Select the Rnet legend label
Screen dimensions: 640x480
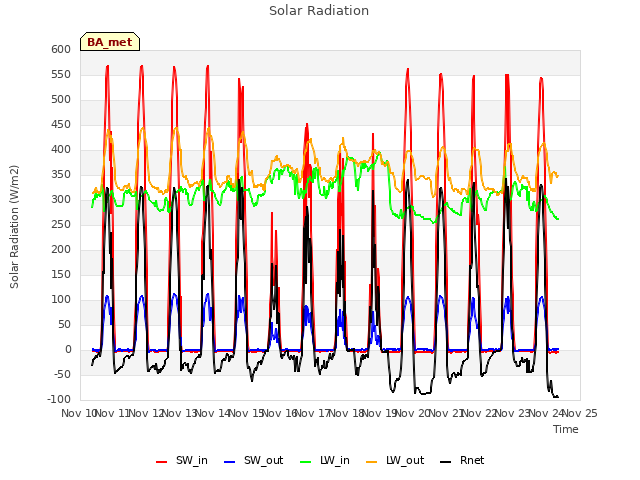[x=472, y=460]
